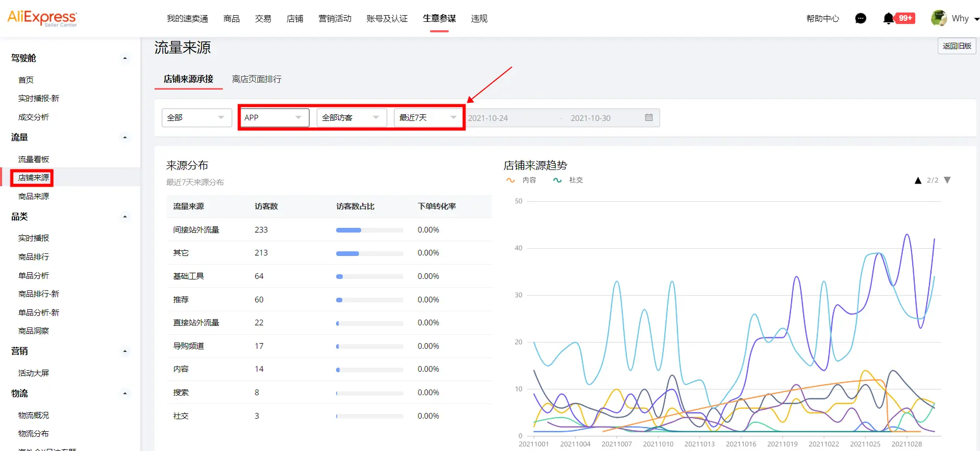The image size is (980, 451).
Task: Open the chat messages icon
Action: point(861,19)
